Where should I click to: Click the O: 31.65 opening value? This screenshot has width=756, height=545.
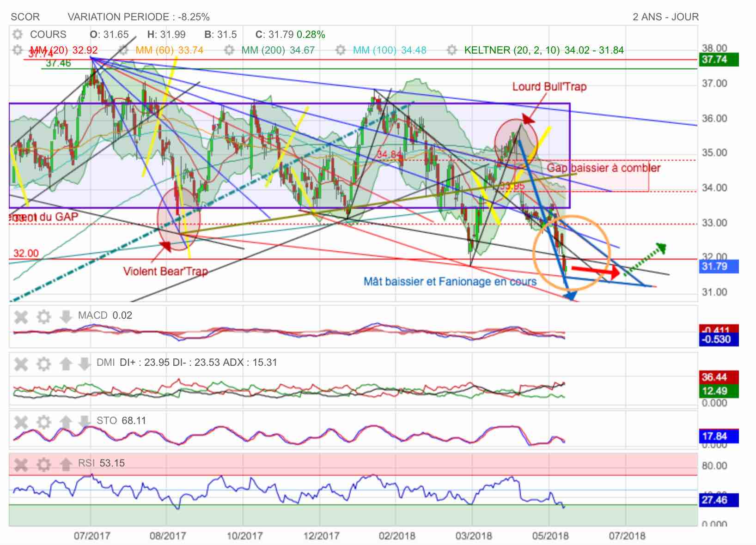pyautogui.click(x=109, y=35)
